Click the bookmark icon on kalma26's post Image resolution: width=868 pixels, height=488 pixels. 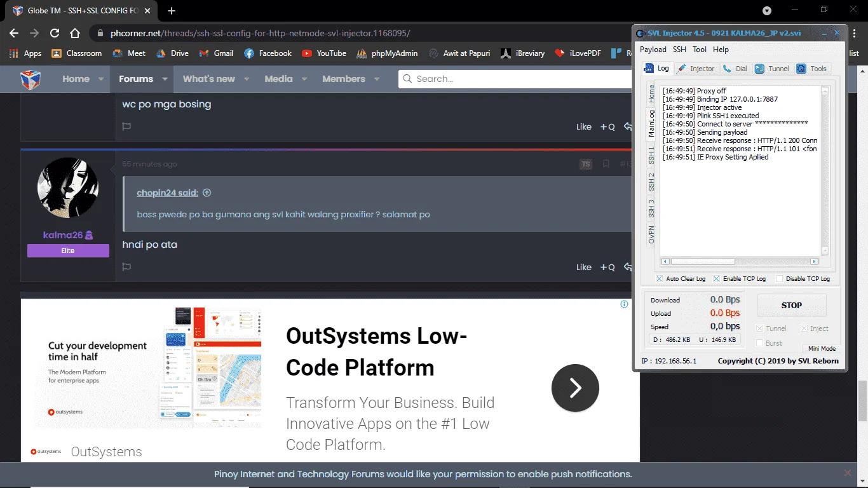click(606, 164)
